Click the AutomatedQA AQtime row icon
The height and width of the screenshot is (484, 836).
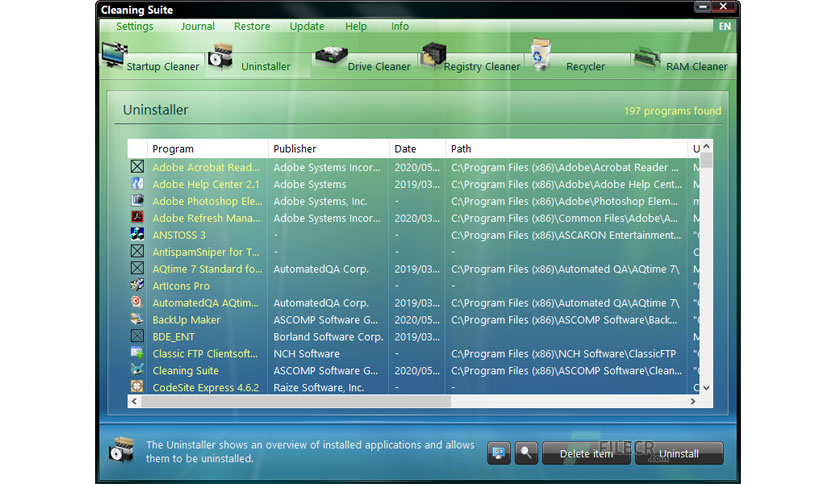pyautogui.click(x=137, y=302)
